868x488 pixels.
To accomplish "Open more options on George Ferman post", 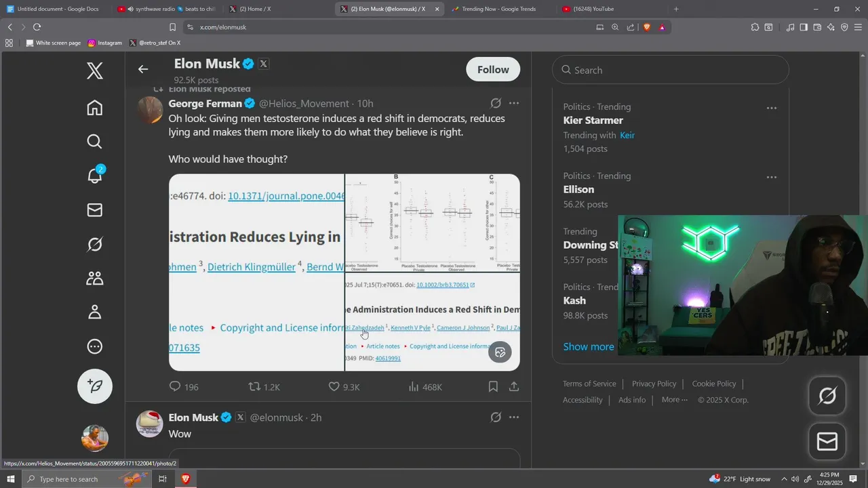I will point(514,104).
